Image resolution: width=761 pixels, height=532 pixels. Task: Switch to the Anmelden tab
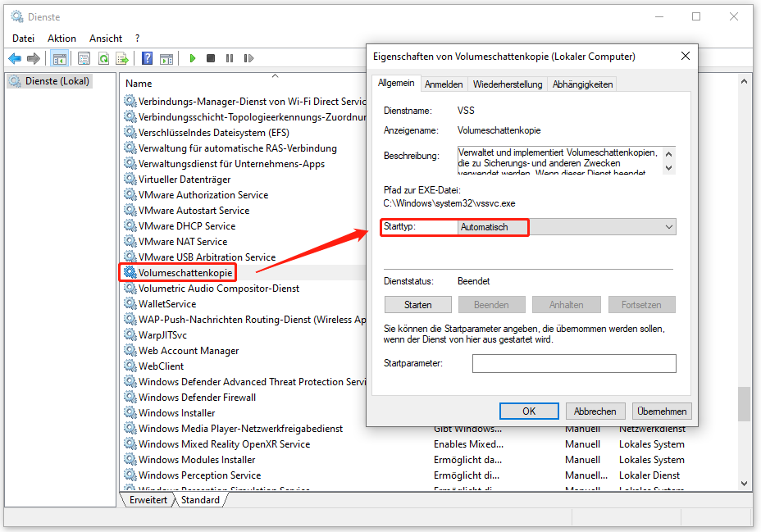click(444, 84)
